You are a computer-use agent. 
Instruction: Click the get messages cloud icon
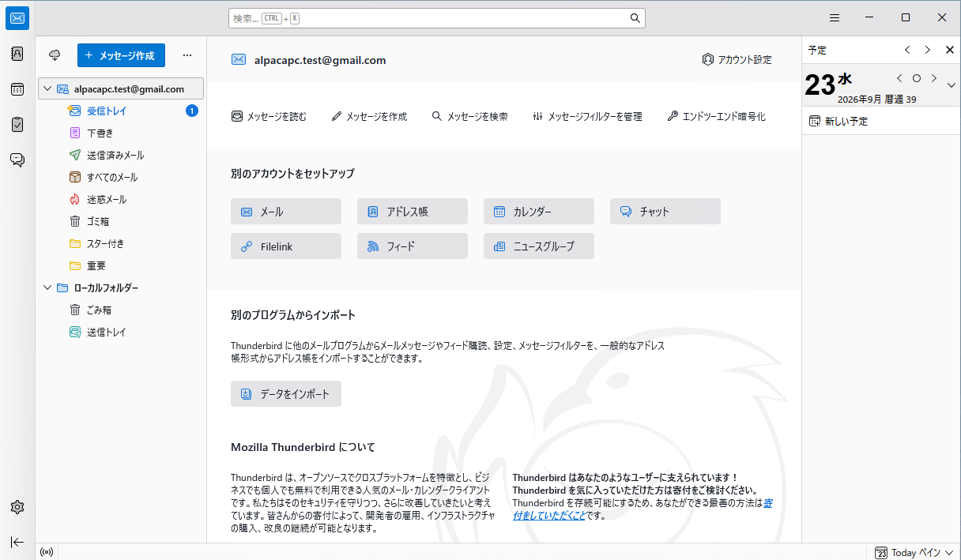point(55,55)
